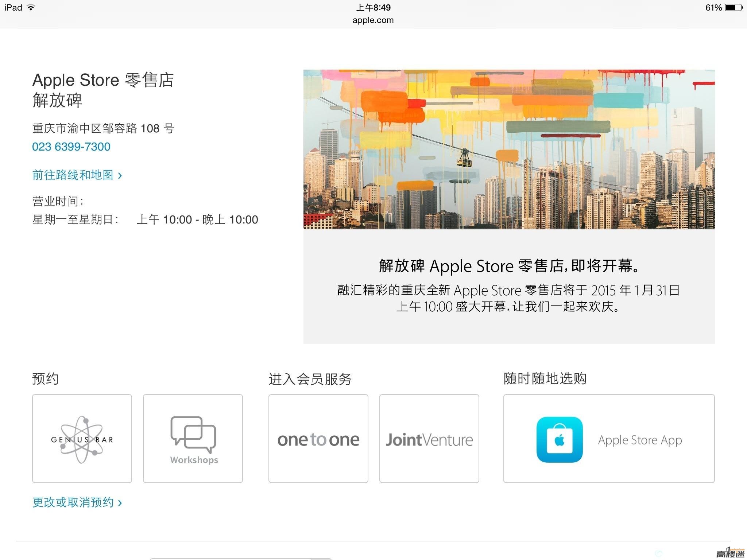
Task: Select the headline 解放碑 Apple Store 零售店,即将开幕
Action: (x=509, y=266)
